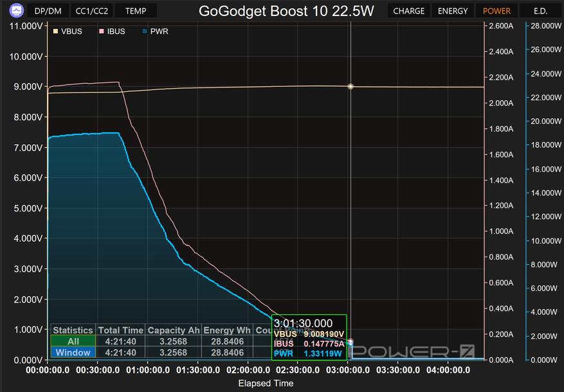Select the All statistics row
Viewport: 564px width, 392px height.
[73, 341]
